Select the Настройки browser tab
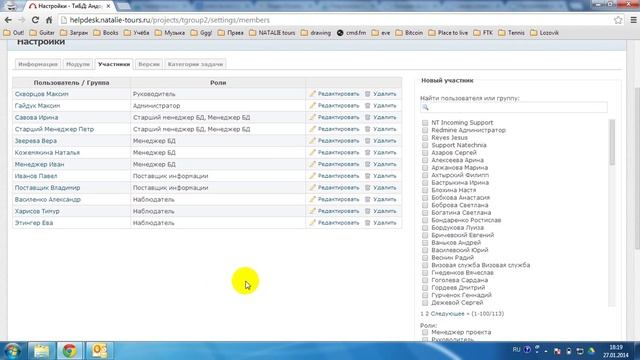The height and width of the screenshot is (360, 640). coord(69,6)
